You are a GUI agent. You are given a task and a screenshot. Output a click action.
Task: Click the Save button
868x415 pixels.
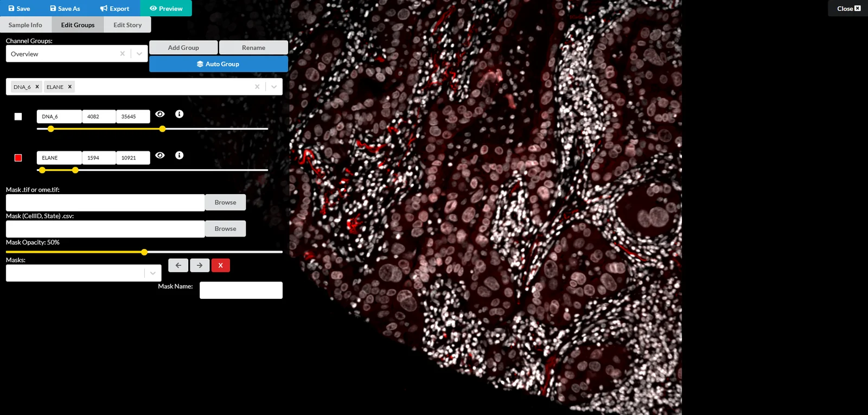point(20,8)
